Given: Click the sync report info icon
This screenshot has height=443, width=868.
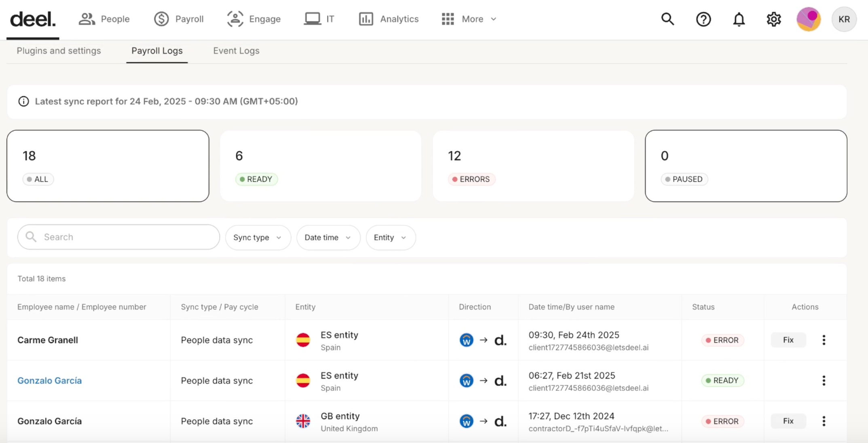Looking at the screenshot, I should coord(23,101).
